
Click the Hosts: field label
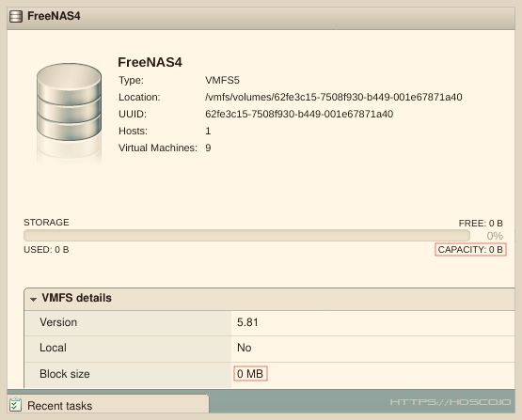point(133,131)
